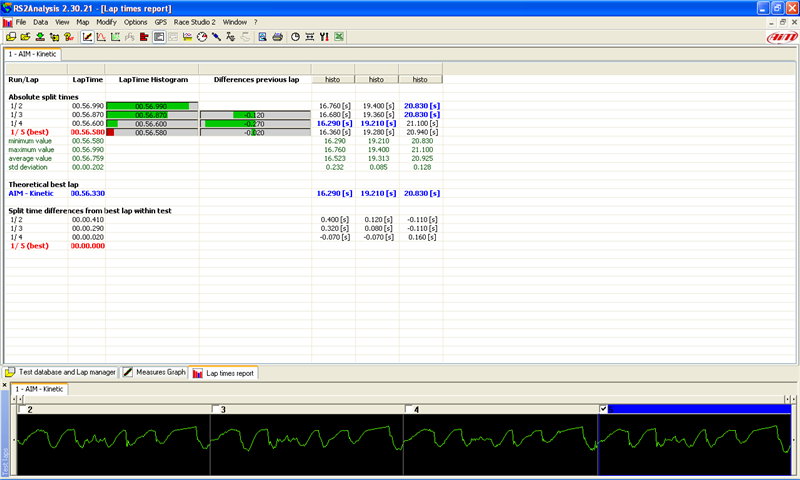The width and height of the screenshot is (800, 480).
Task: Click the green download arrow toolbar icon
Action: pyautogui.click(x=40, y=37)
